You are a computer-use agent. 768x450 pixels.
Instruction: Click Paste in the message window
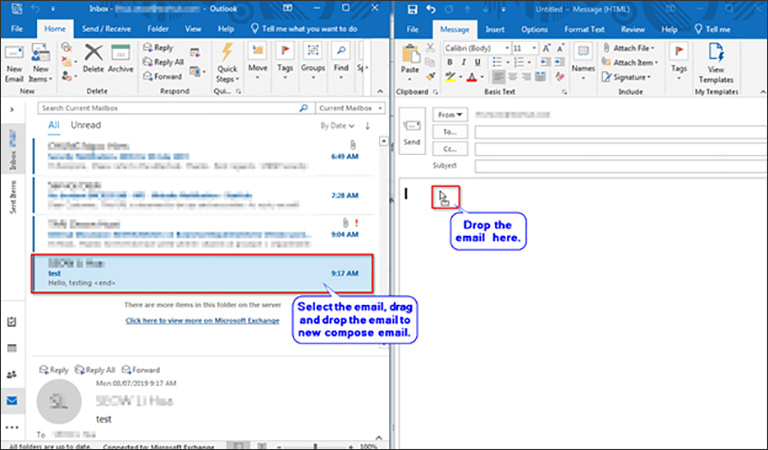click(x=410, y=59)
